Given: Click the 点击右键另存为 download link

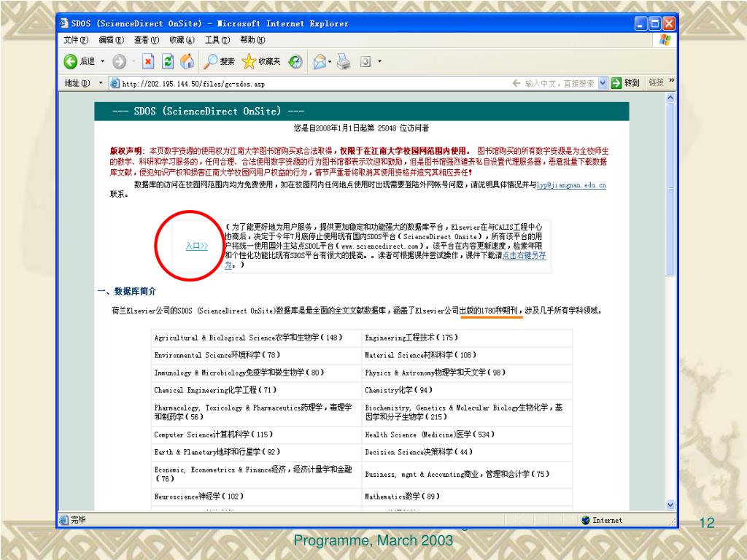Looking at the screenshot, I should click(524, 256).
